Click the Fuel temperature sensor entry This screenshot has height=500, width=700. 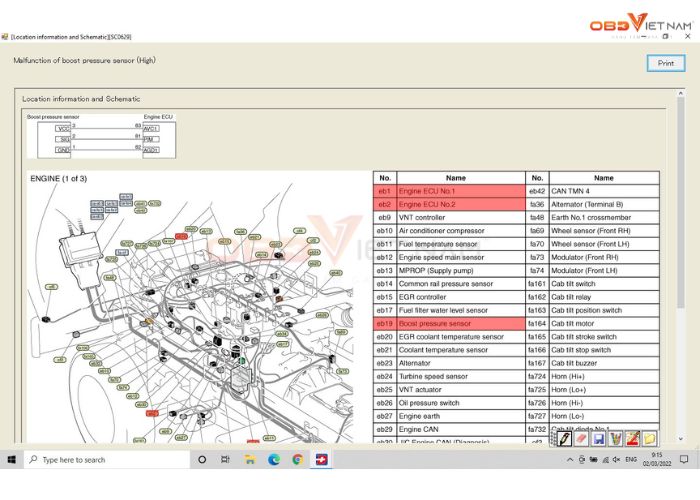pyautogui.click(x=438, y=244)
